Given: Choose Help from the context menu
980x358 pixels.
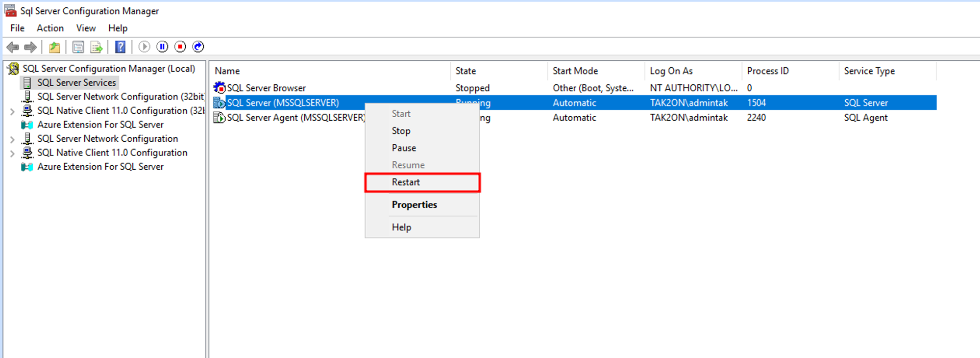Looking at the screenshot, I should [422, 228].
